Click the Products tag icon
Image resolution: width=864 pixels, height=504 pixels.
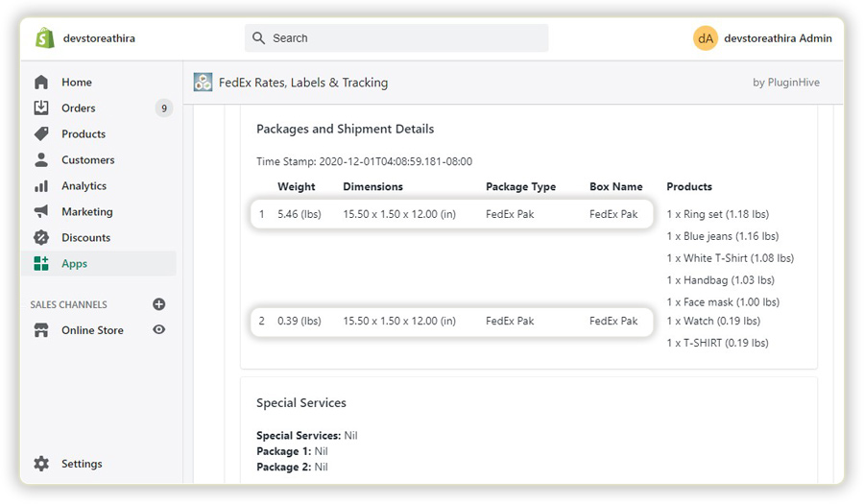click(40, 133)
